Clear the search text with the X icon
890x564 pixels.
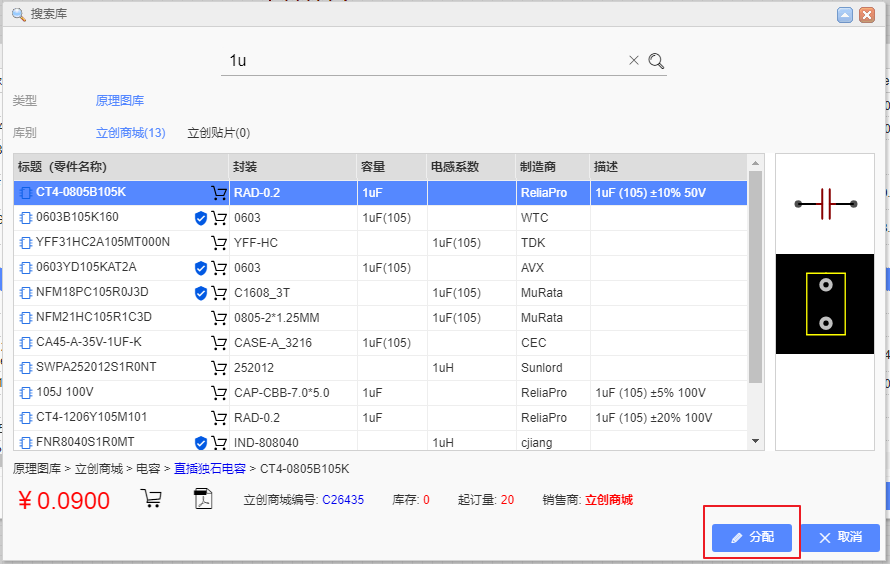(x=634, y=60)
